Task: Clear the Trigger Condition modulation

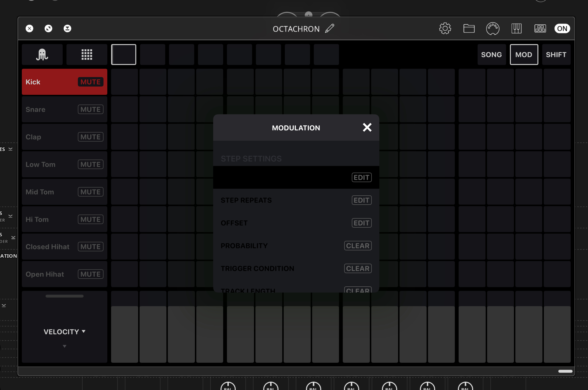Action: (x=358, y=268)
